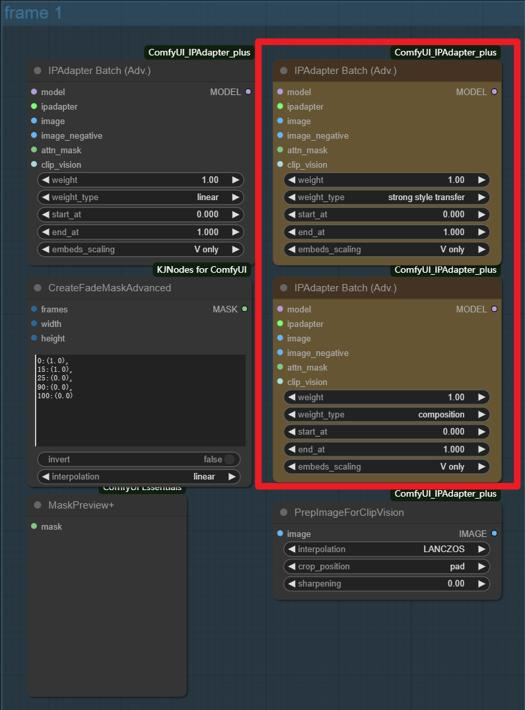Image resolution: width=525 pixels, height=710 pixels.
Task: Click the height input port on CreateFadeMaskAdvanced
Action: 34,338
